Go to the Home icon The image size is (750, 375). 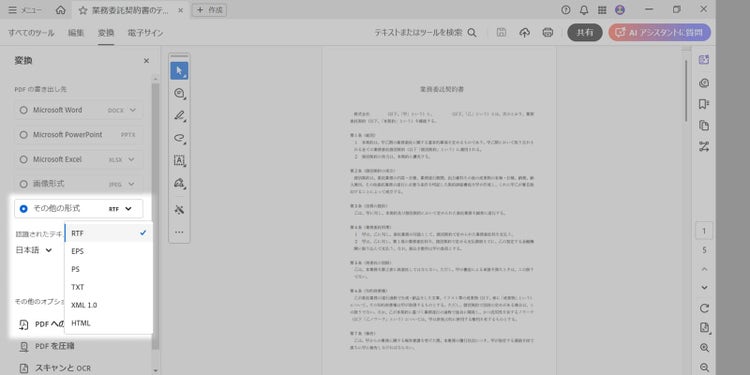61,10
